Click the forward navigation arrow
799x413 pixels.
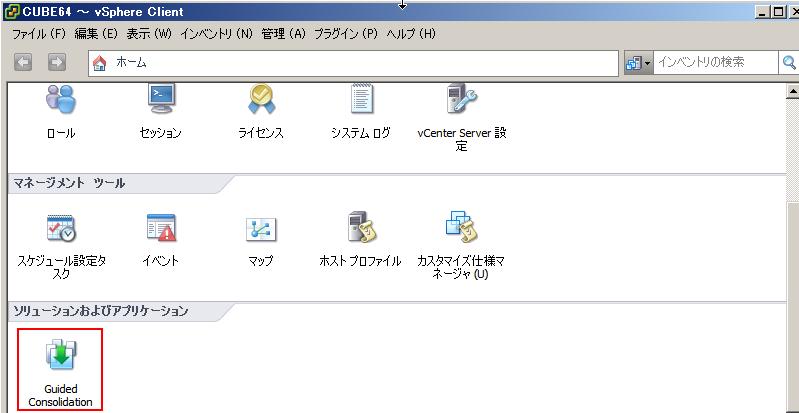point(57,63)
